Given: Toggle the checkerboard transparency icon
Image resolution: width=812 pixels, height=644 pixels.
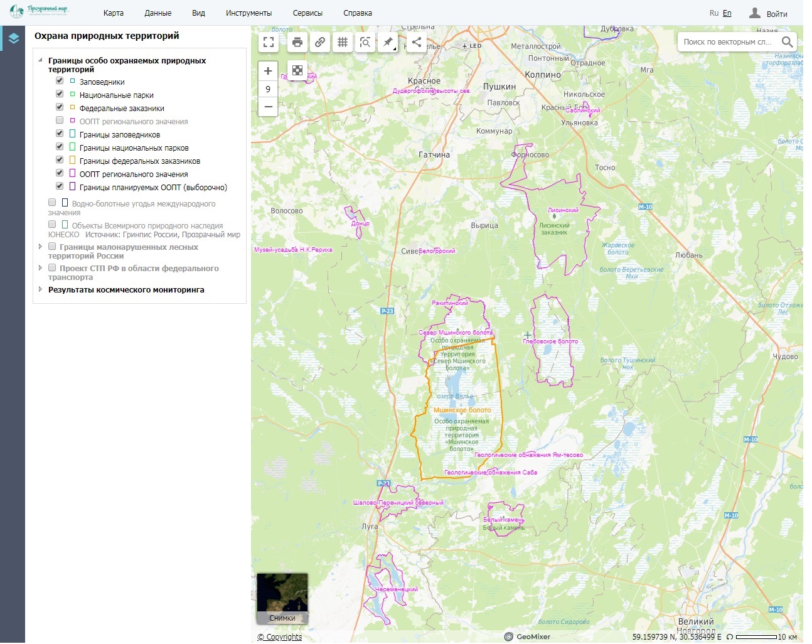Looking at the screenshot, I should point(297,70).
